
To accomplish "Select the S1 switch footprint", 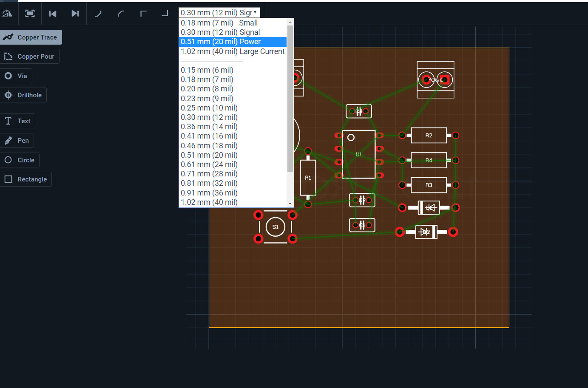I will pos(276,227).
